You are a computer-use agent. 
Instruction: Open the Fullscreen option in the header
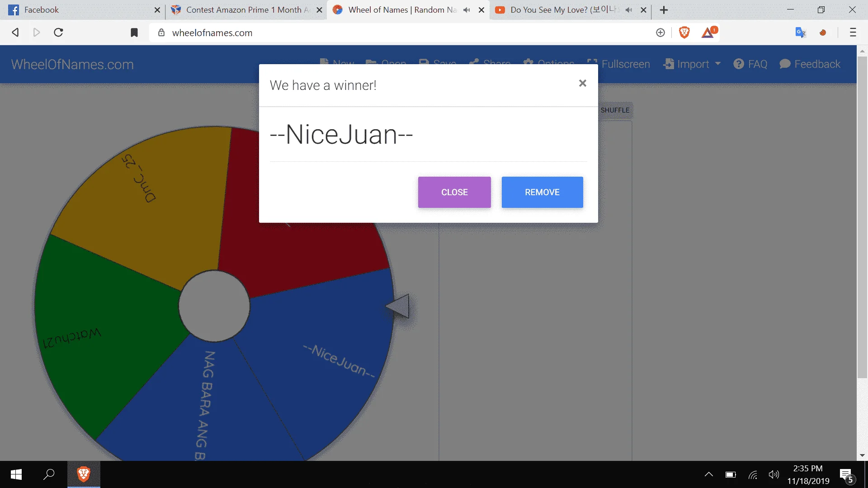click(618, 64)
